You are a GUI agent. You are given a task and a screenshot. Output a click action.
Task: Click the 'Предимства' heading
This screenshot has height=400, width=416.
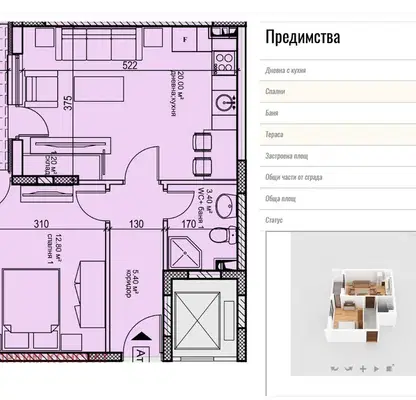click(303, 37)
